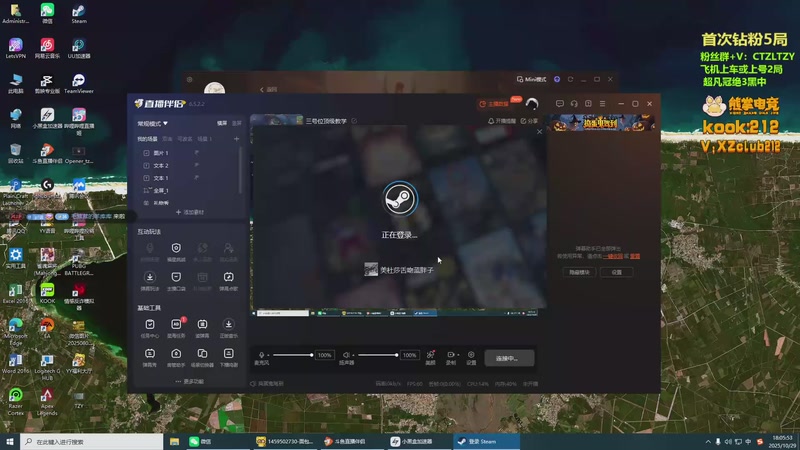Click the taskbar search box
Viewport: 800px width, 450px height.
[92, 441]
